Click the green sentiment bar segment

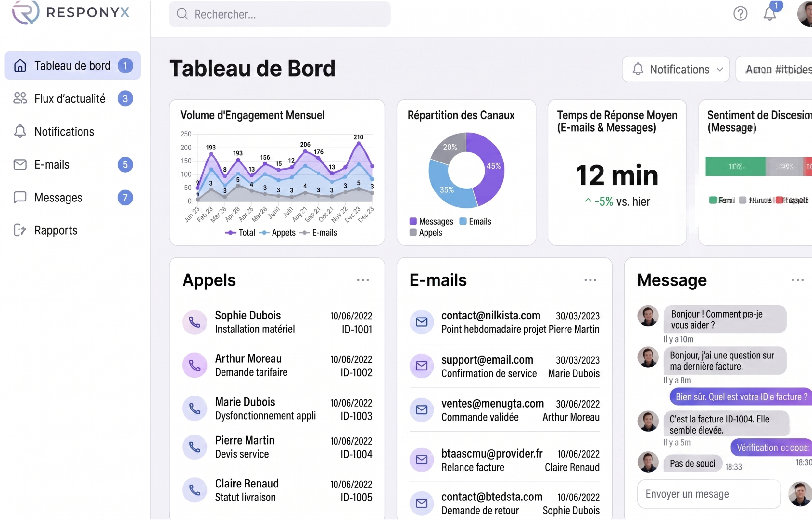(735, 166)
